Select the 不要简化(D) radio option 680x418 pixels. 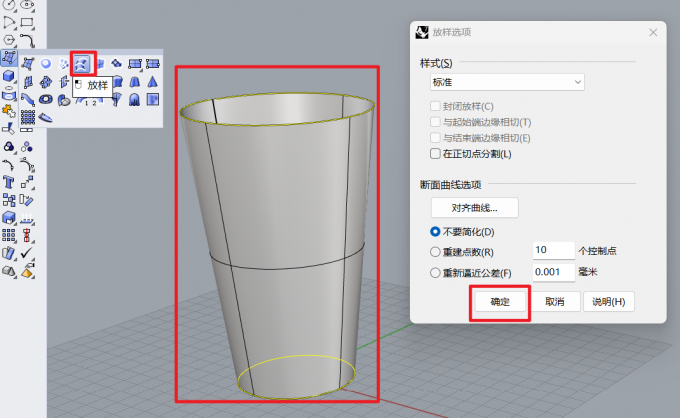point(435,232)
